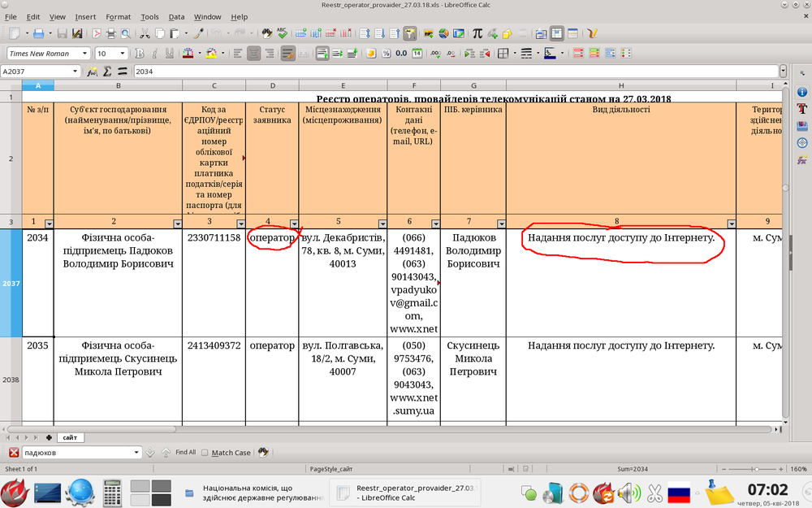Open the Format menu
The height and width of the screenshot is (508, 812).
pyautogui.click(x=118, y=16)
